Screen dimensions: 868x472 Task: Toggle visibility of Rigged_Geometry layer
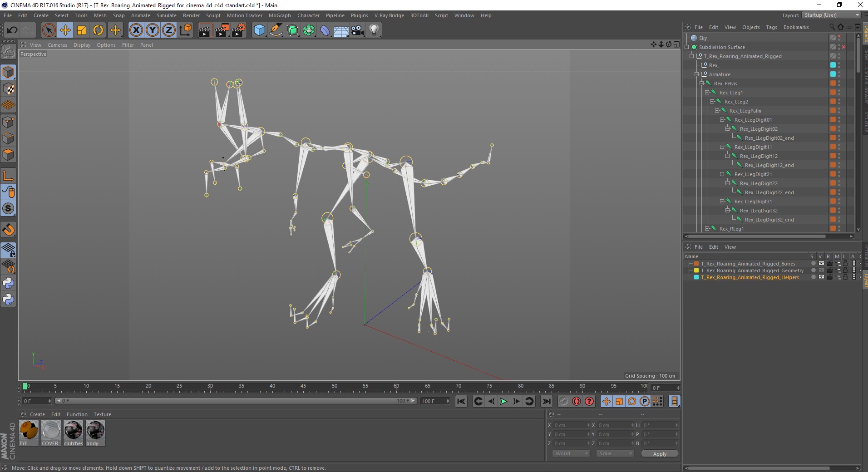pyautogui.click(x=821, y=270)
